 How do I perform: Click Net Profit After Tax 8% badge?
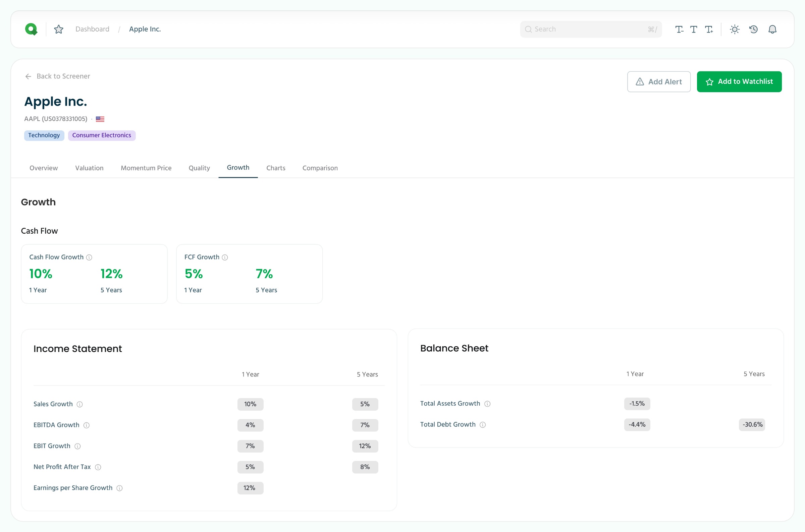(365, 467)
